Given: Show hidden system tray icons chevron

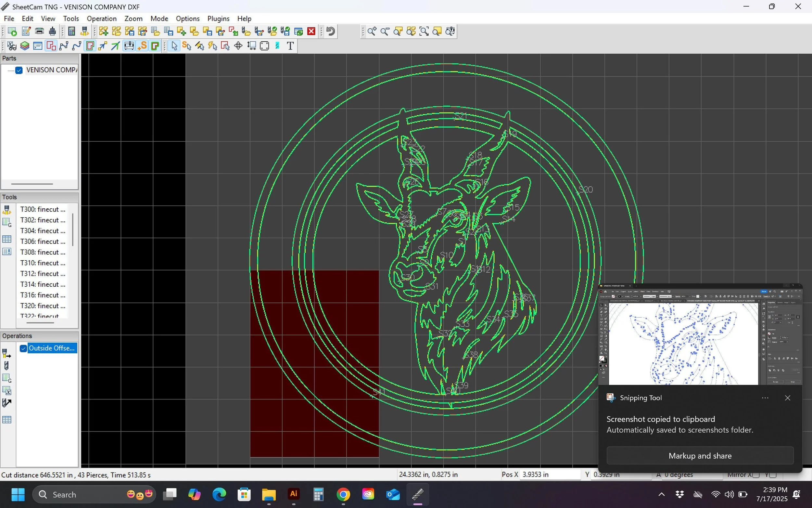Looking at the screenshot, I should click(661, 494).
